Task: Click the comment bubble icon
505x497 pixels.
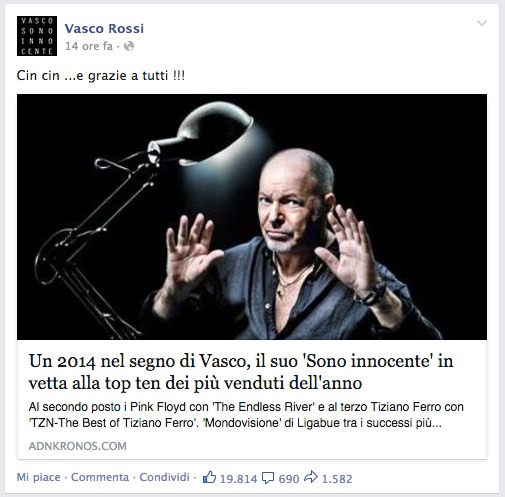Action: coord(268,478)
